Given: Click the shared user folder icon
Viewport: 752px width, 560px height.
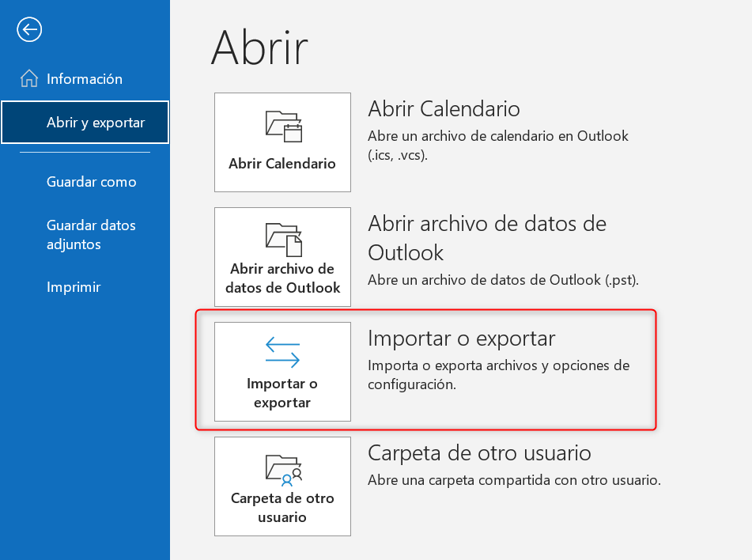Looking at the screenshot, I should coord(283,471).
